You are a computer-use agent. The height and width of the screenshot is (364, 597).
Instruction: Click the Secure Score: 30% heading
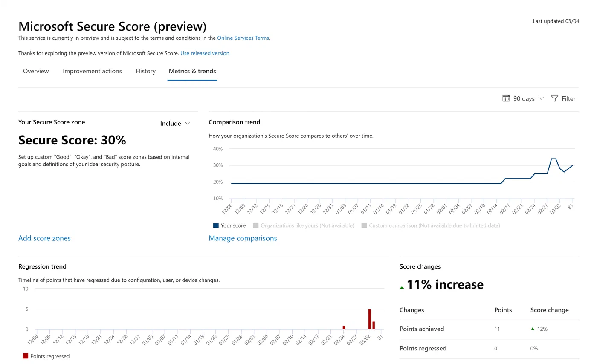pos(72,140)
